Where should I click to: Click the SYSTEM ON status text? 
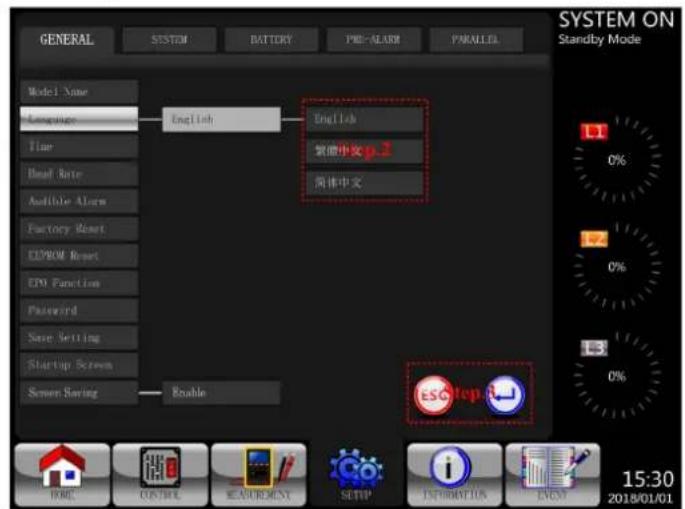(x=616, y=20)
